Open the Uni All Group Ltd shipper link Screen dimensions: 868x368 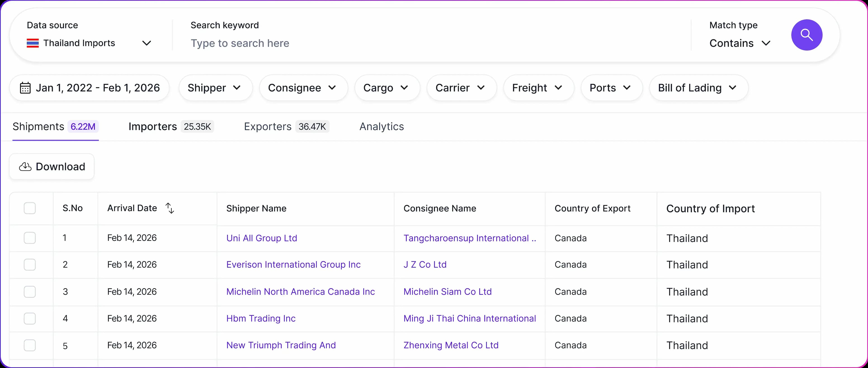pos(262,238)
